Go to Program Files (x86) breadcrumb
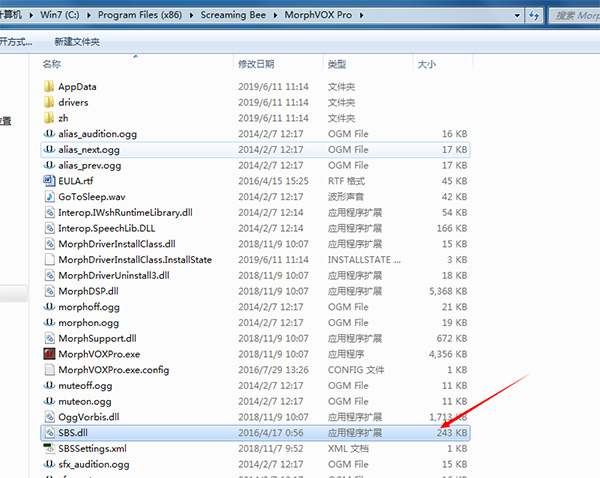Screen dimensions: 600x478 click(140, 15)
